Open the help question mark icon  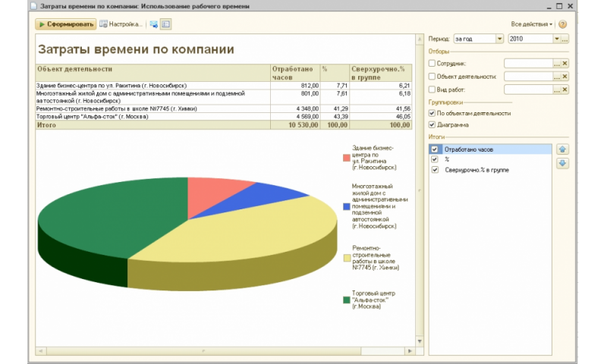tap(562, 24)
